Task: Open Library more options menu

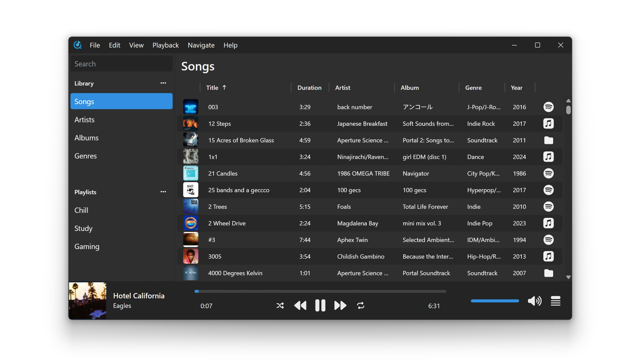Action: 163,83
